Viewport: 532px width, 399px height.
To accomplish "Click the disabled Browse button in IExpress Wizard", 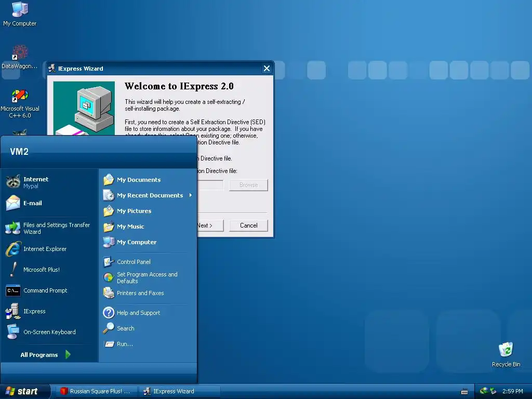I will 248,185.
